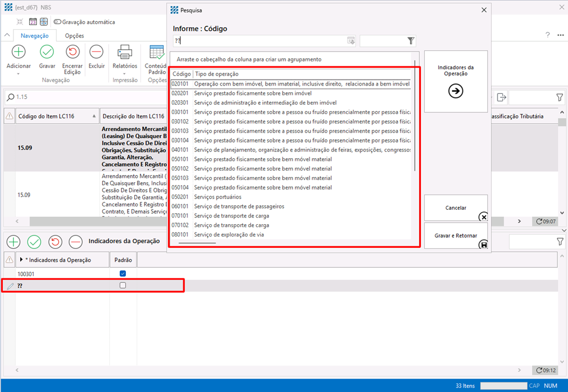568x392 pixels.
Task: Click the Gravar green checkmark ribbon icon
Action: pyautogui.click(x=47, y=52)
